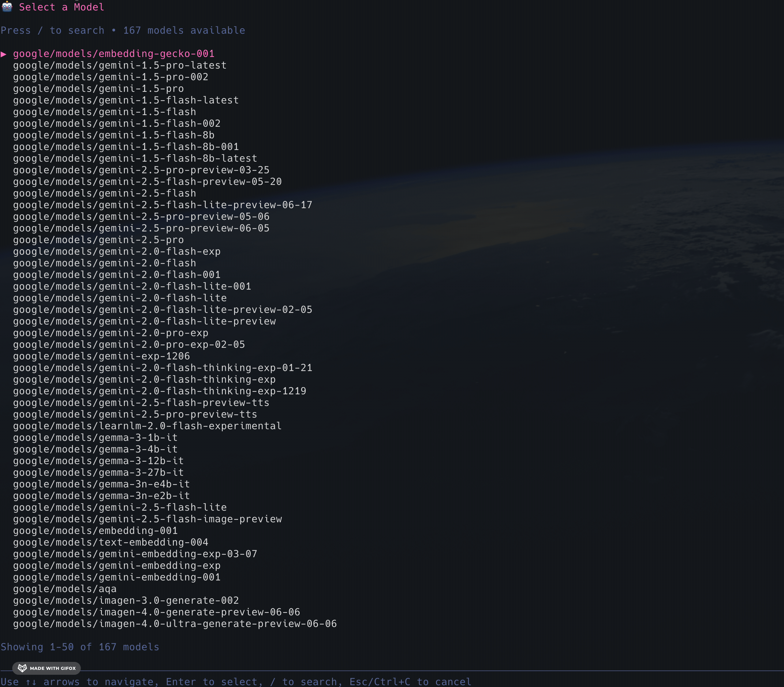784x687 pixels.
Task: Select google/models/gemma-3n-e2b-it
Action: click(x=102, y=496)
